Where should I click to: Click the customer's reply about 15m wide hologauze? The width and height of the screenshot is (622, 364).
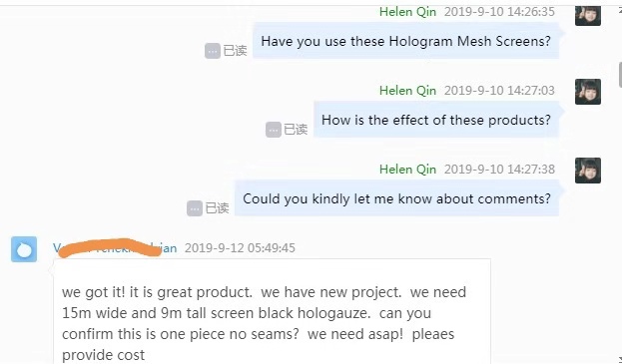point(273,313)
